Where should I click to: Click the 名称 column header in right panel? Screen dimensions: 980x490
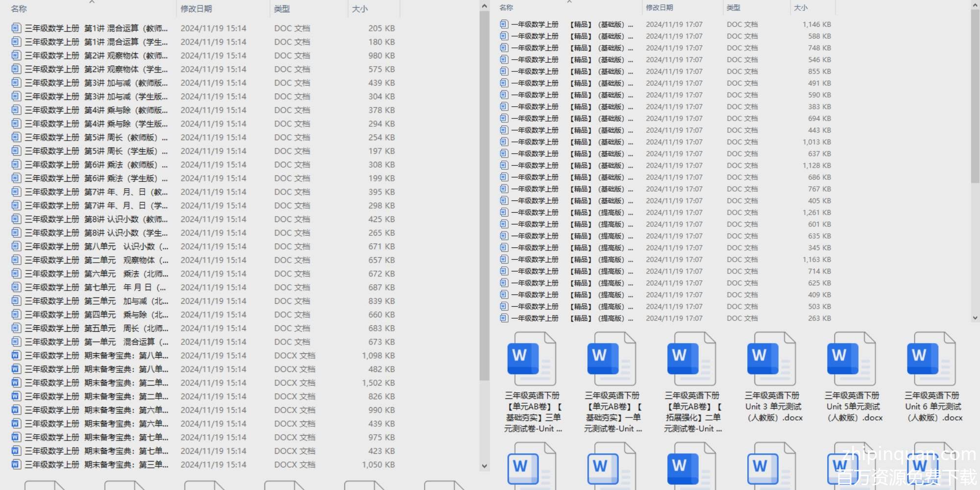[x=506, y=8]
